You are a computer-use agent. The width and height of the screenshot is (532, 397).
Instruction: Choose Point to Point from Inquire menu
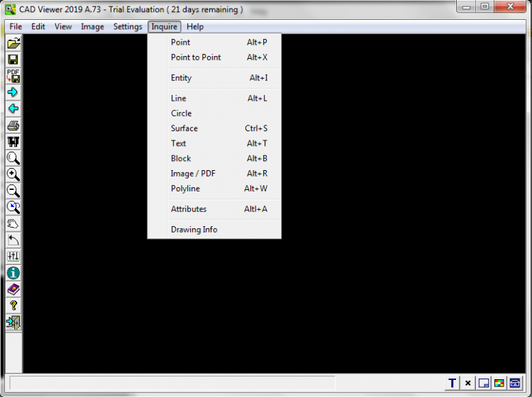196,57
